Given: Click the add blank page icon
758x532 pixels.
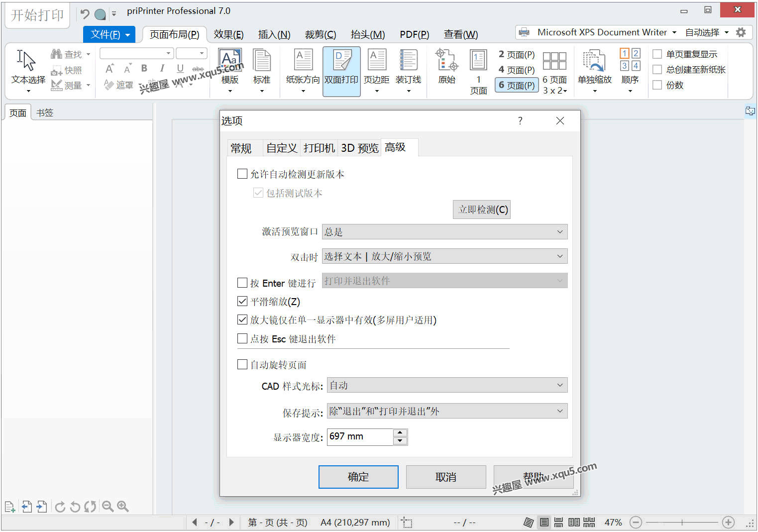Looking at the screenshot, I should (x=10, y=507).
